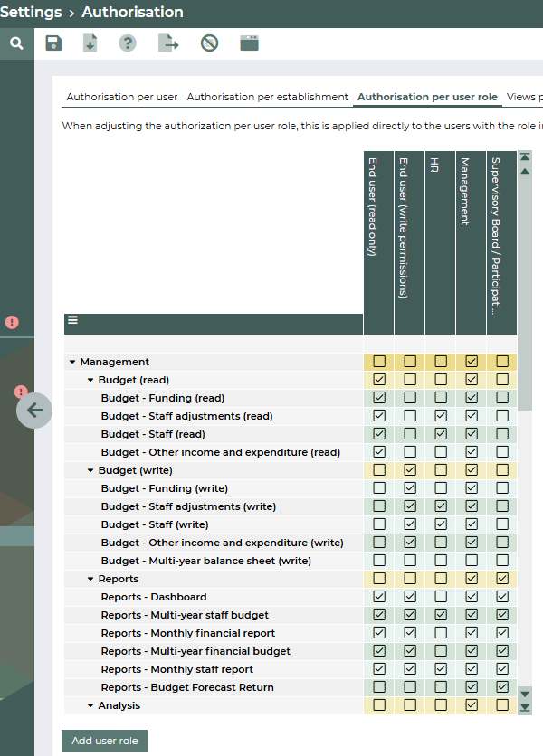The width and height of the screenshot is (543, 756).
Task: Open the Authorisation per establishment tab
Action: click(x=267, y=97)
